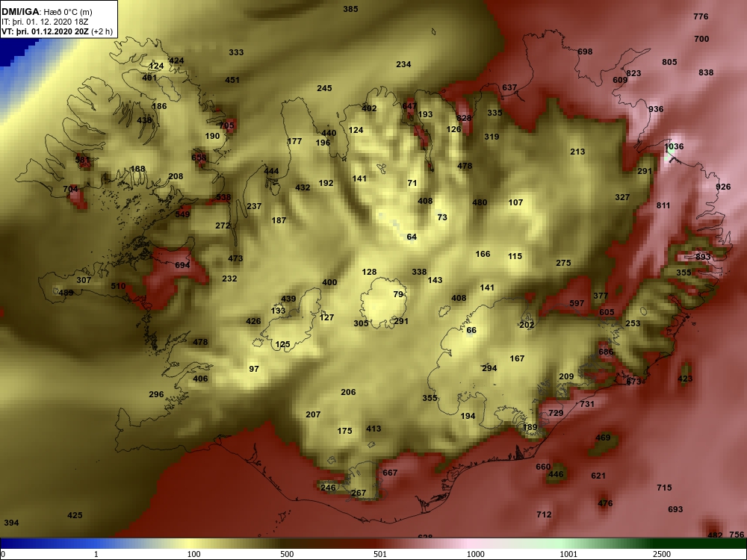The width and height of the screenshot is (747, 560).
Task: Click the map value 776
Action: (x=701, y=16)
